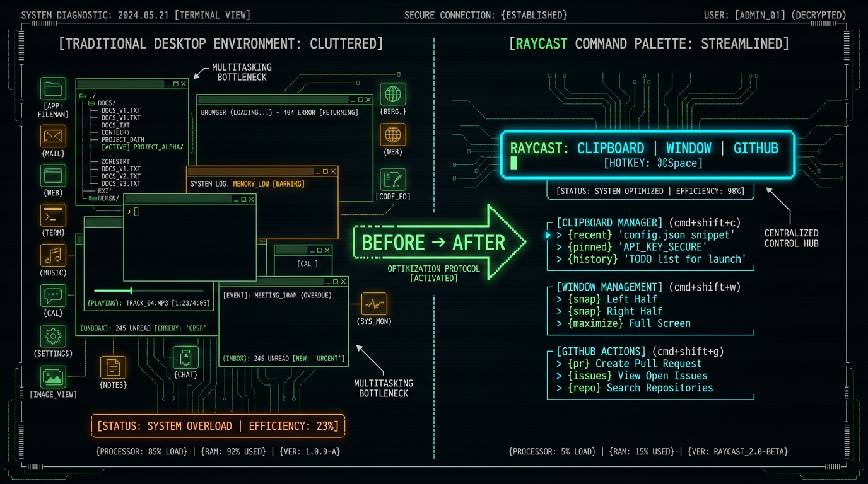This screenshot has height=484, width=868.
Task: Select DOCS_TXT in file tree
Action: pos(115,125)
